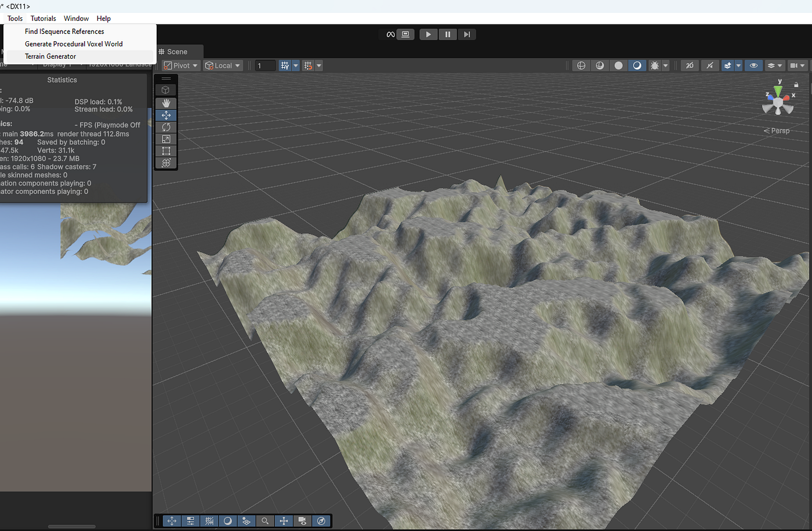Toggle the scene visibility eye icon
812x531 pixels.
pyautogui.click(x=753, y=65)
